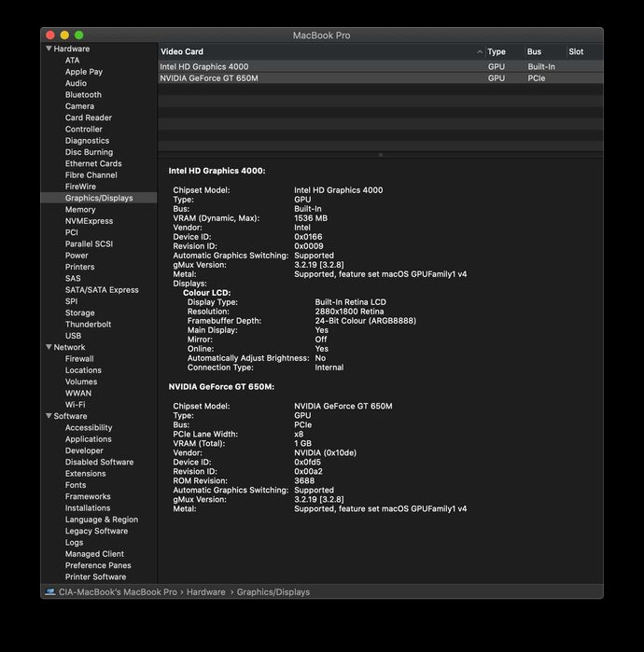Image resolution: width=644 pixels, height=652 pixels.
Task: Select Ethernet Cards in the sidebar
Action: (x=93, y=164)
